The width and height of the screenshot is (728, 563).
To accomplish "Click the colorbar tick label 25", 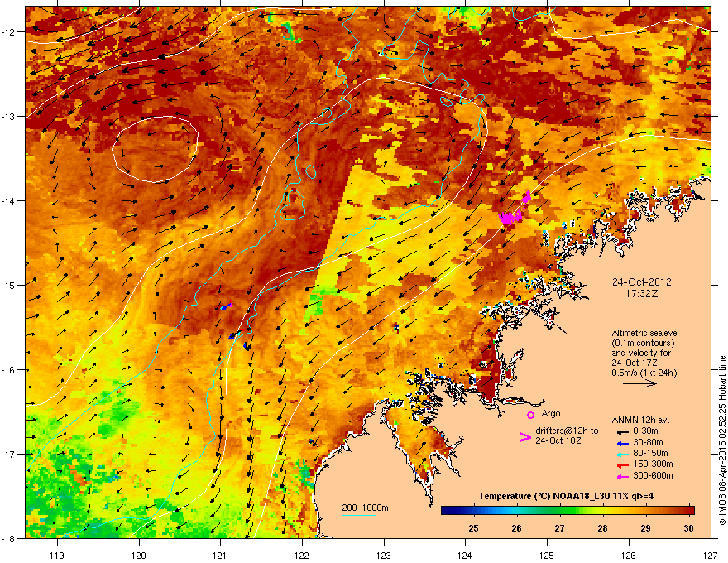I will click(473, 528).
